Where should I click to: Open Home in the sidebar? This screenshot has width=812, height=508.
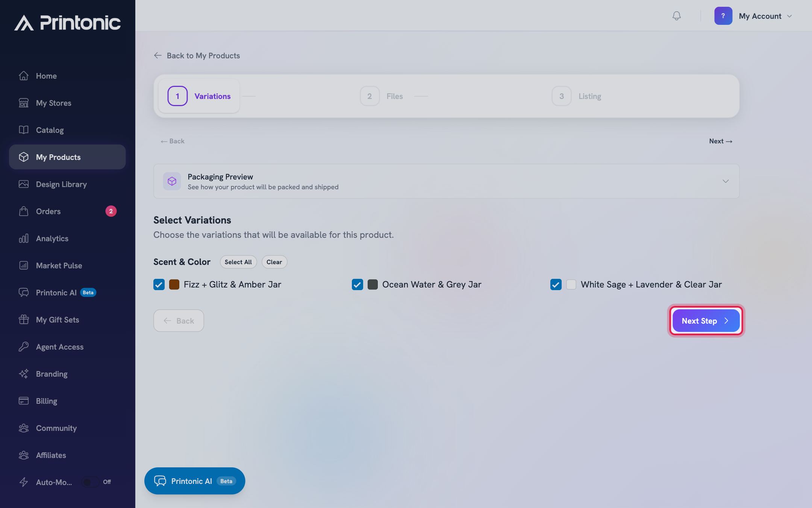click(x=67, y=76)
